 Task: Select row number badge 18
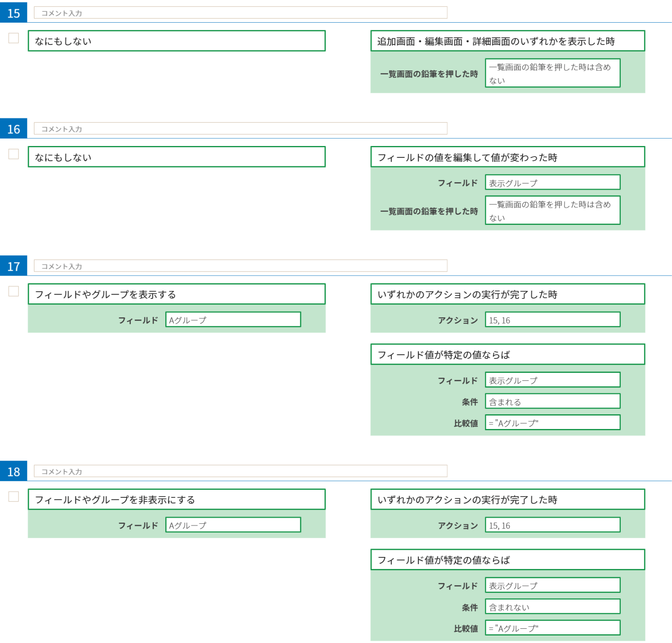pyautogui.click(x=13, y=471)
